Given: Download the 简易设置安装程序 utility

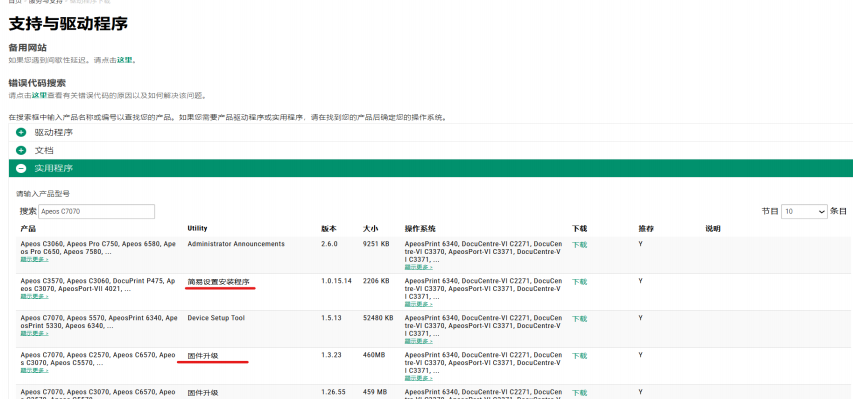Looking at the screenshot, I should pos(579,282).
